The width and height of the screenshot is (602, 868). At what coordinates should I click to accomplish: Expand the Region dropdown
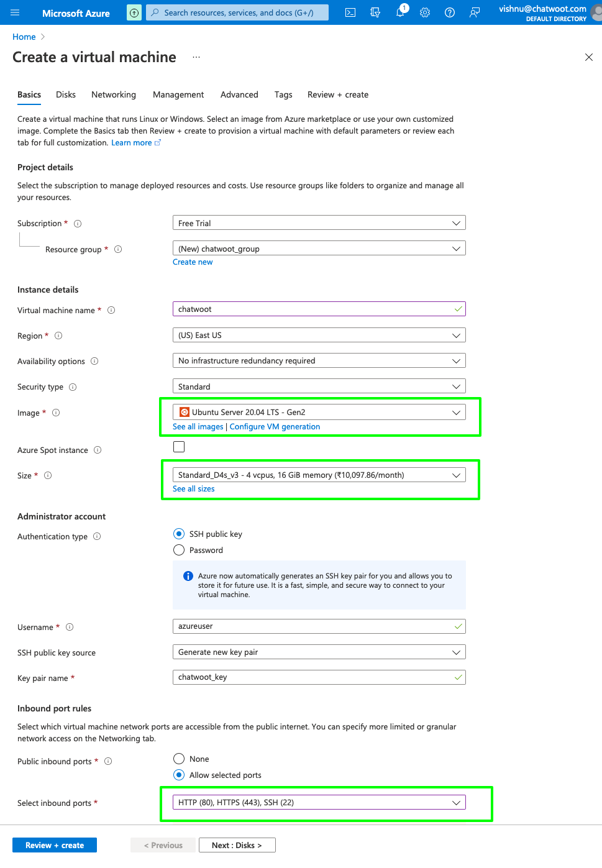[x=319, y=336]
